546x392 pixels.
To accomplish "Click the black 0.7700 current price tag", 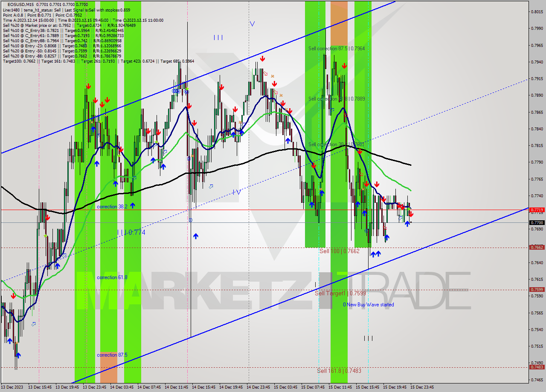I will (537, 222).
